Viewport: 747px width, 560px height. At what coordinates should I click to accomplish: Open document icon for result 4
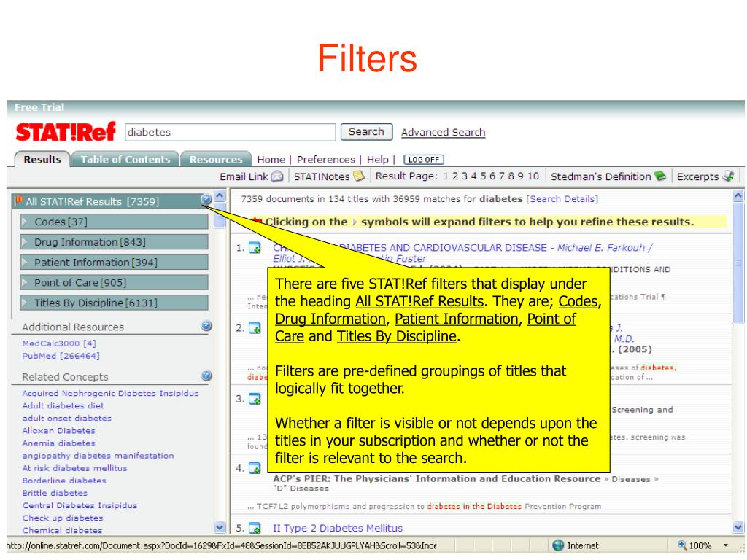(x=255, y=468)
